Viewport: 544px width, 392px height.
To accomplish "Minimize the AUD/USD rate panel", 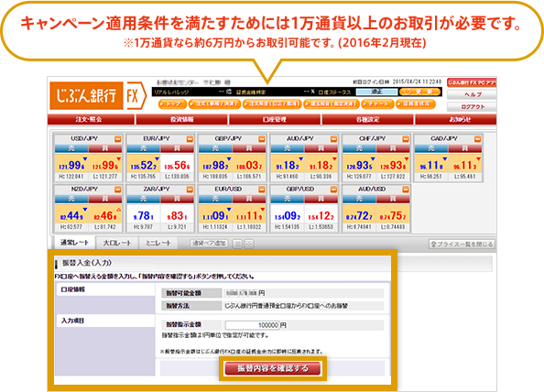I will [x=406, y=190].
